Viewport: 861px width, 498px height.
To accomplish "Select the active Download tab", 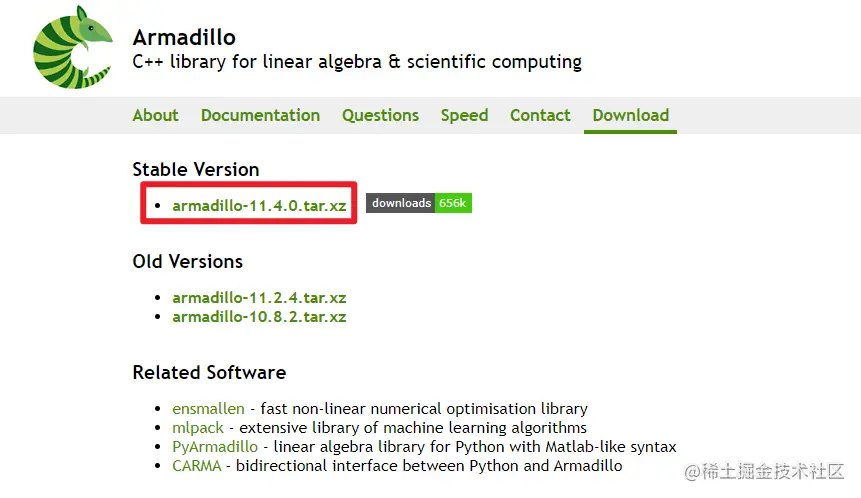I will point(630,115).
